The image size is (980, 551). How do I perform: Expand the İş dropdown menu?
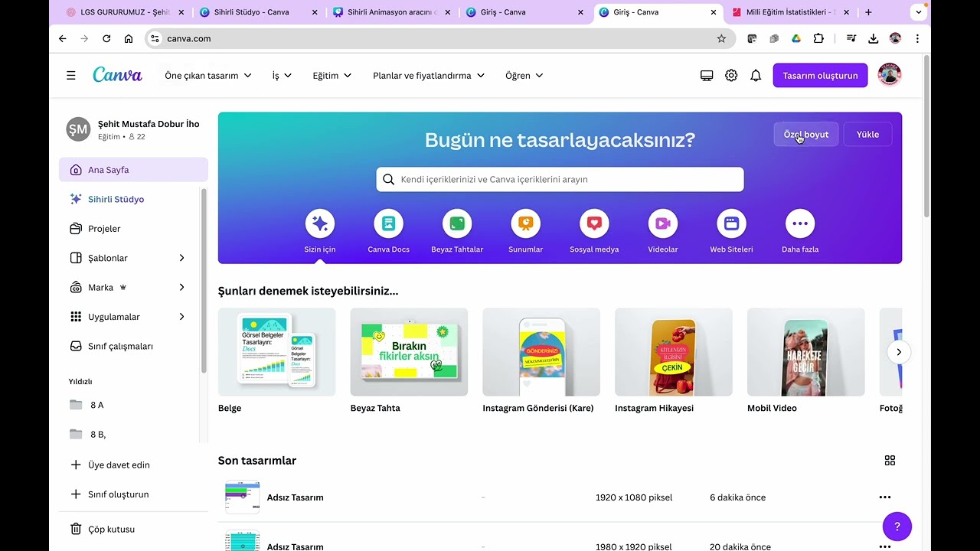[282, 76]
